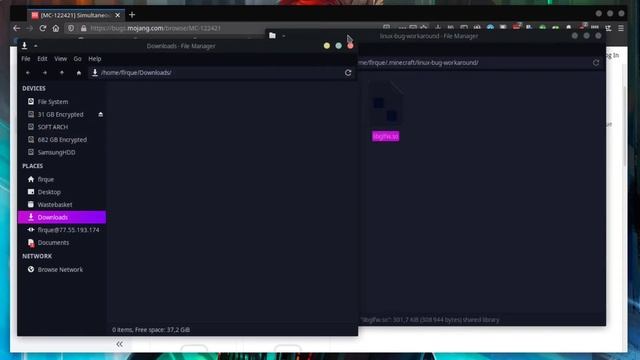Reload the linux-bug-workaround folder view

(x=596, y=63)
